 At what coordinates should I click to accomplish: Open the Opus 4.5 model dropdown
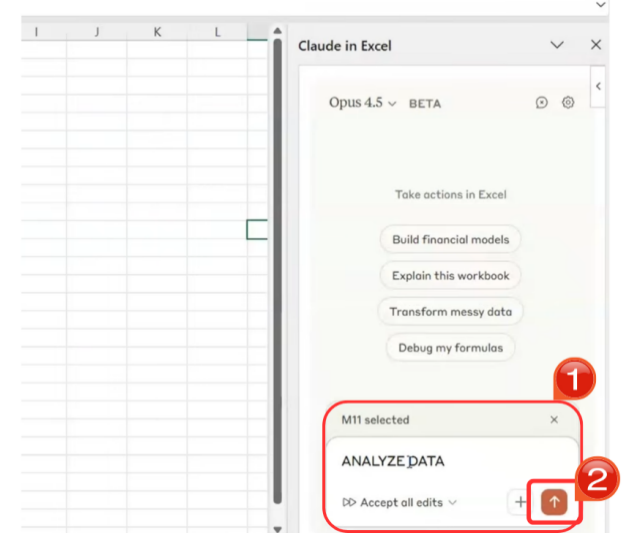362,103
